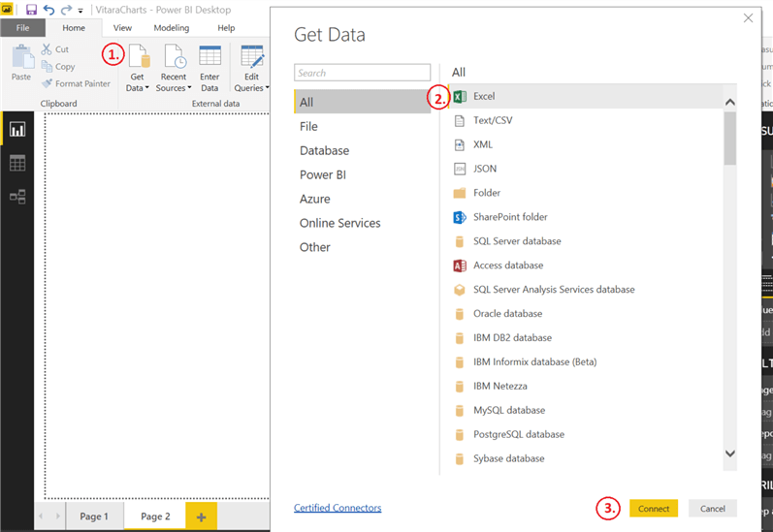Click the Get Data ribbon icon
This screenshot has width=773, height=532.
click(139, 56)
